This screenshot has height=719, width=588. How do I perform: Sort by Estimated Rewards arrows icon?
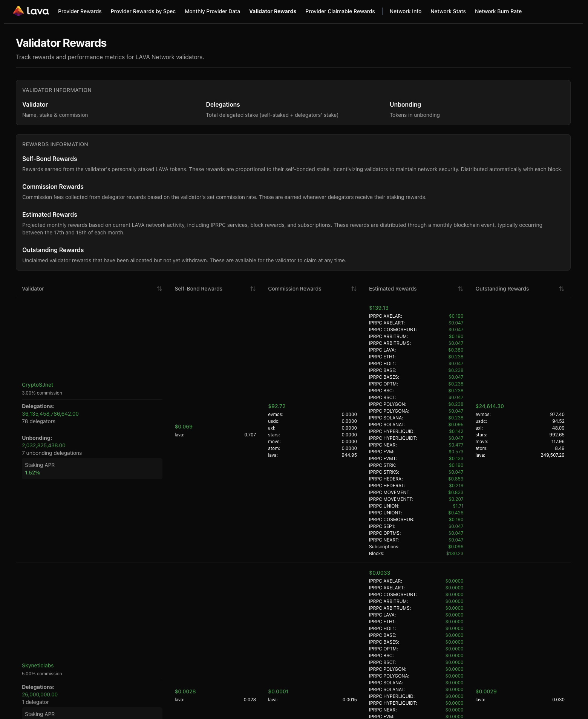[461, 289]
